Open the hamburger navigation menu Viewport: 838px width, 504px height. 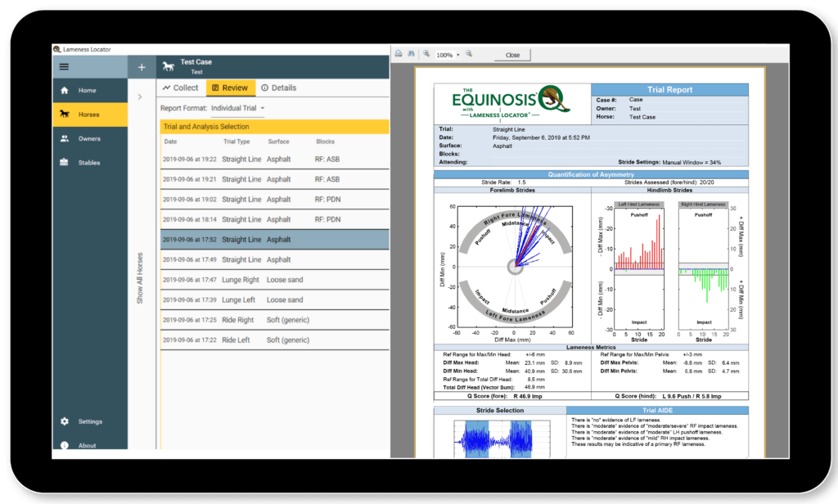pos(64,67)
